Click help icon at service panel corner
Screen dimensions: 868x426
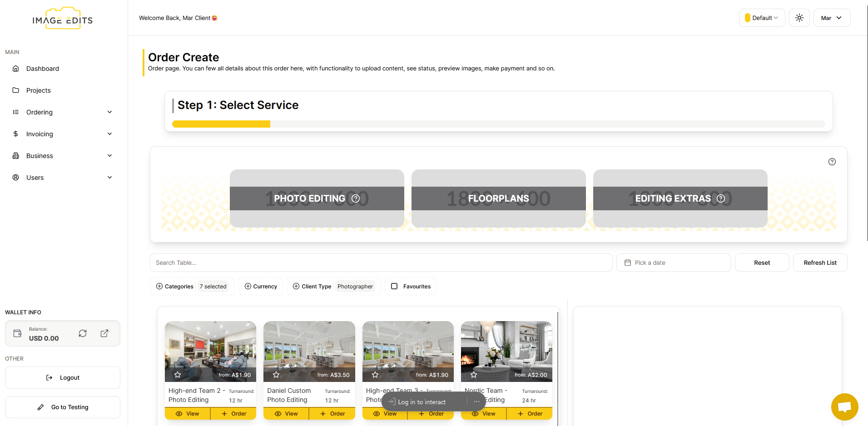coord(832,162)
